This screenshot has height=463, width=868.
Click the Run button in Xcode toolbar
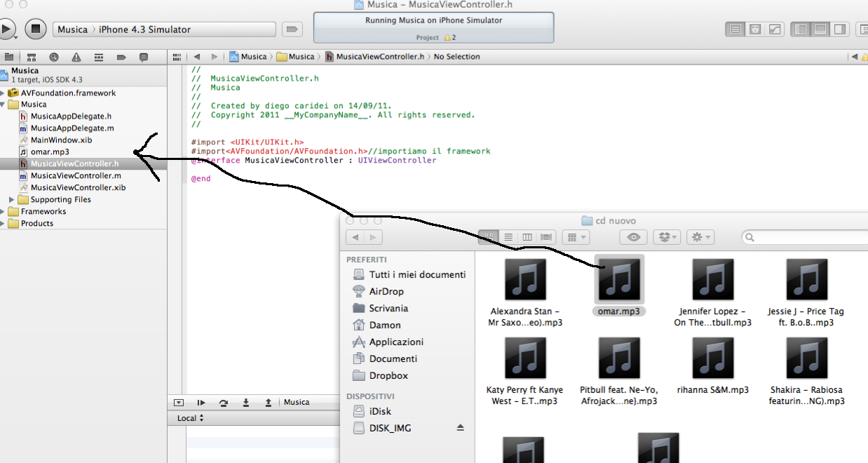pyautogui.click(x=6, y=29)
